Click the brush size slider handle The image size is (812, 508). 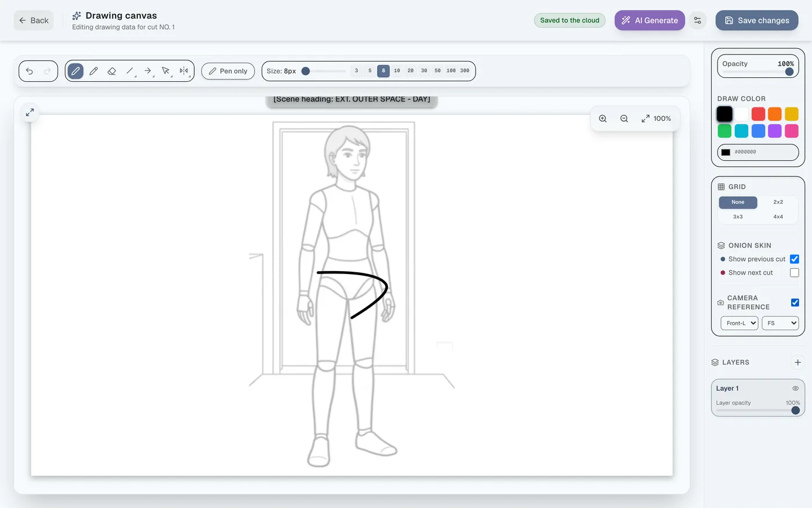click(306, 71)
